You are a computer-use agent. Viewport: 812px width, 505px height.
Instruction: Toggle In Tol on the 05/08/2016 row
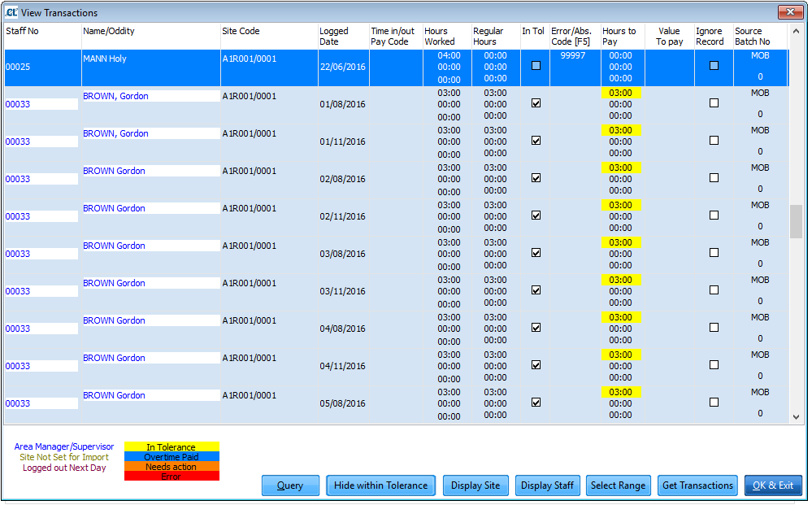[534, 402]
